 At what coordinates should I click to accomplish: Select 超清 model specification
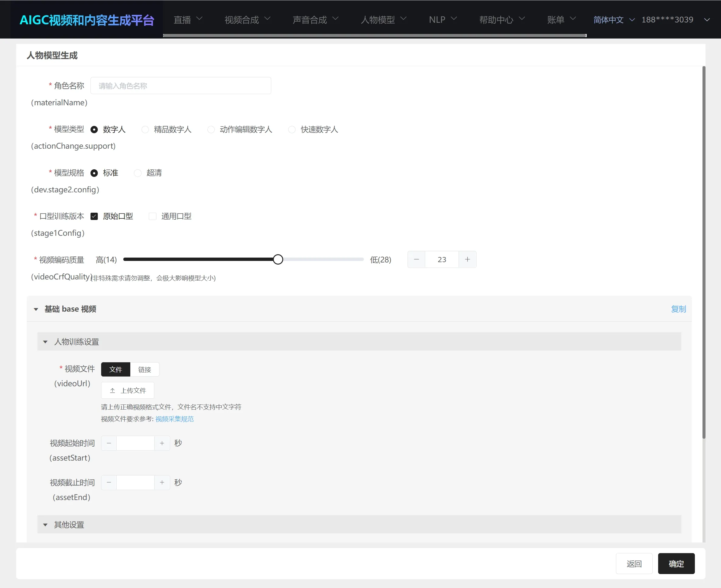[x=138, y=173]
